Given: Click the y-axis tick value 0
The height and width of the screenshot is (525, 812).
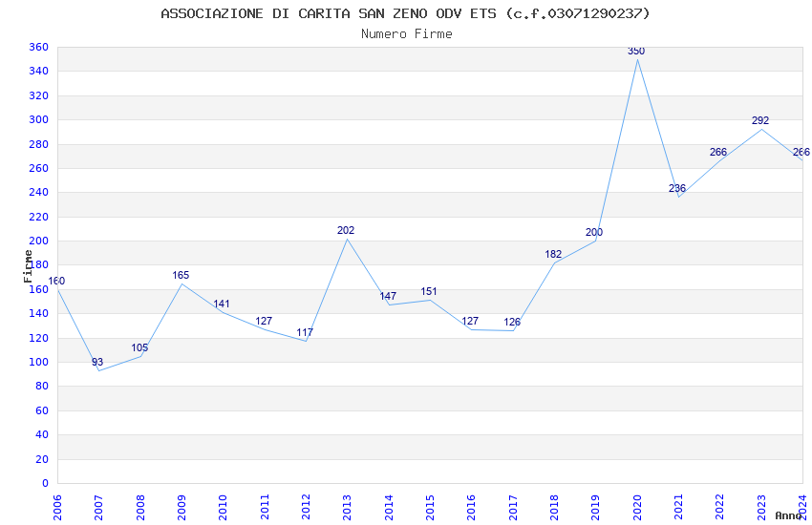Looking at the screenshot, I should tap(46, 483).
